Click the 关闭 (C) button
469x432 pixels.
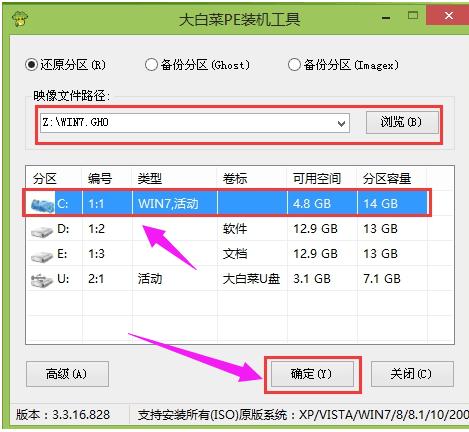(x=412, y=374)
